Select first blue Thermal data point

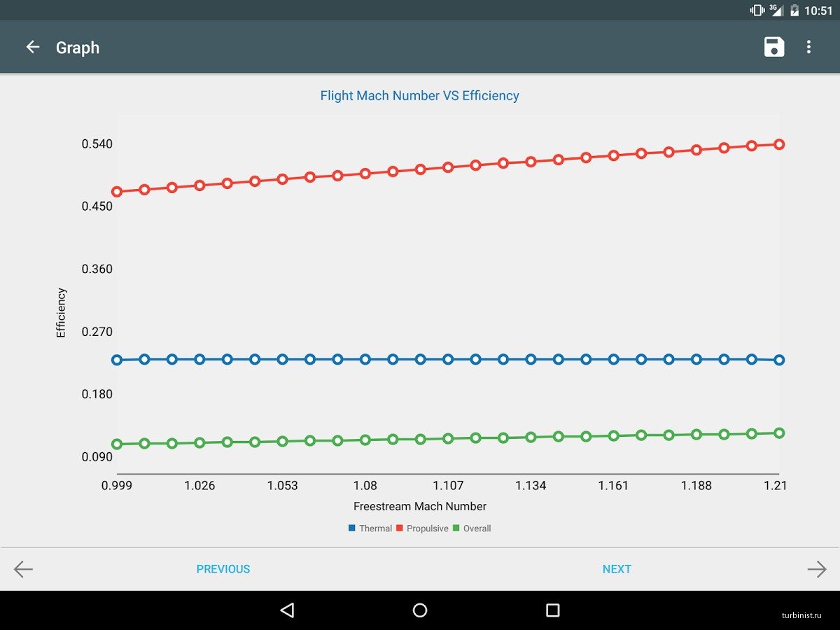pyautogui.click(x=117, y=360)
